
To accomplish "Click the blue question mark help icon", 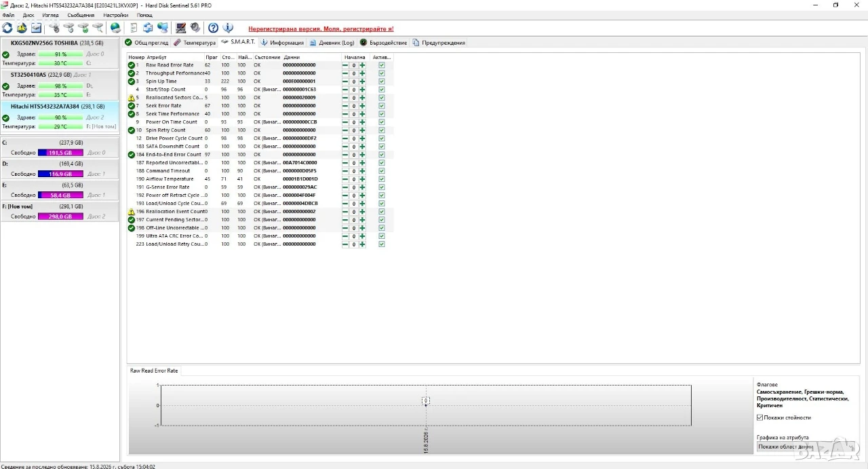I will 213,28.
